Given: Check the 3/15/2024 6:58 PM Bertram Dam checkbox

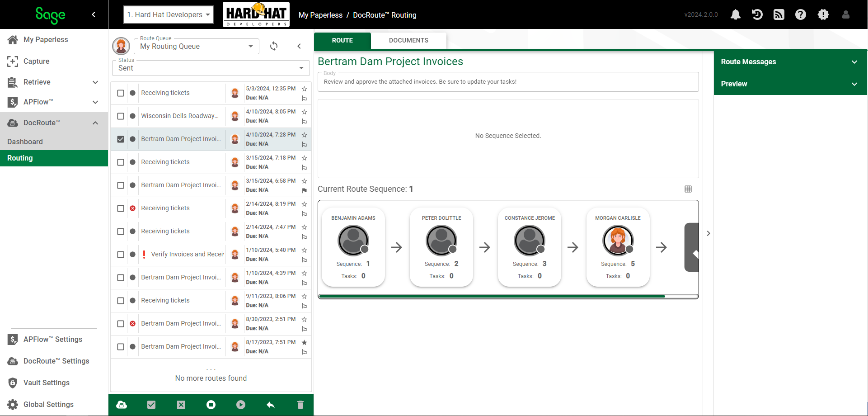Looking at the screenshot, I should pos(121,185).
